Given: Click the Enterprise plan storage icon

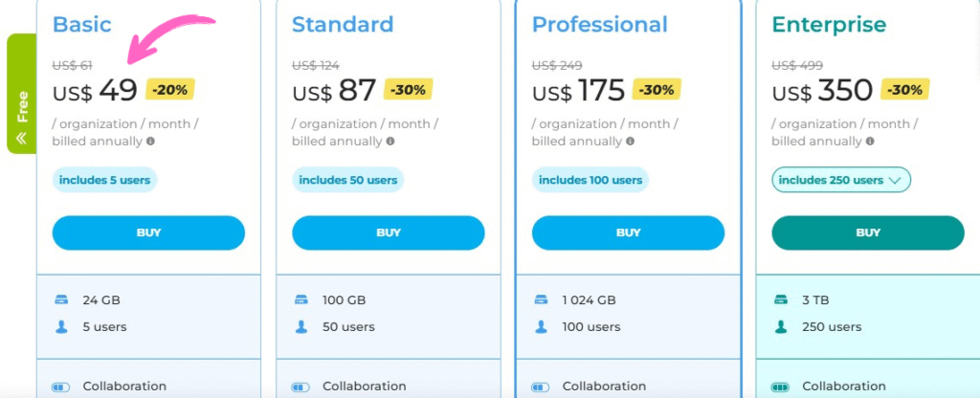Looking at the screenshot, I should (x=781, y=299).
